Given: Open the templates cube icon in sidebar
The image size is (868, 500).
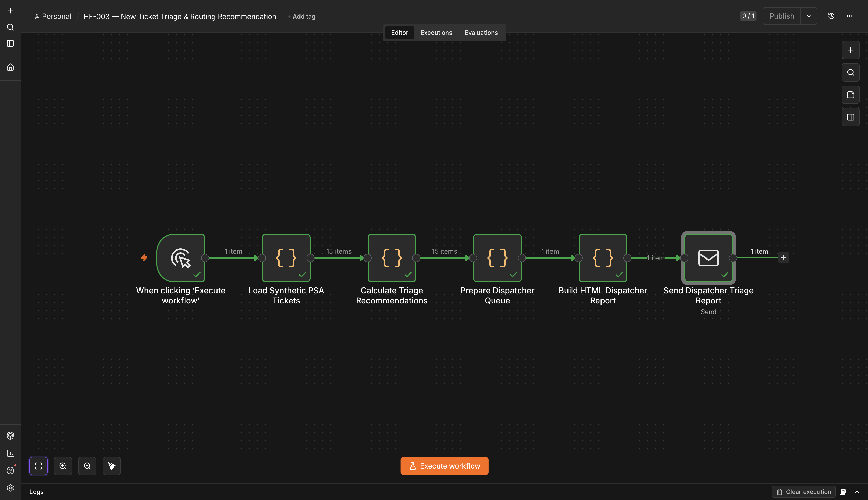Looking at the screenshot, I should (10, 436).
